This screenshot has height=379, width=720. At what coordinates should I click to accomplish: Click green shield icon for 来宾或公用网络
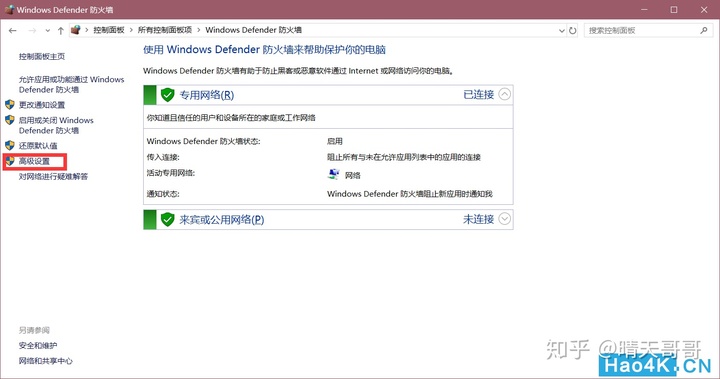click(168, 220)
